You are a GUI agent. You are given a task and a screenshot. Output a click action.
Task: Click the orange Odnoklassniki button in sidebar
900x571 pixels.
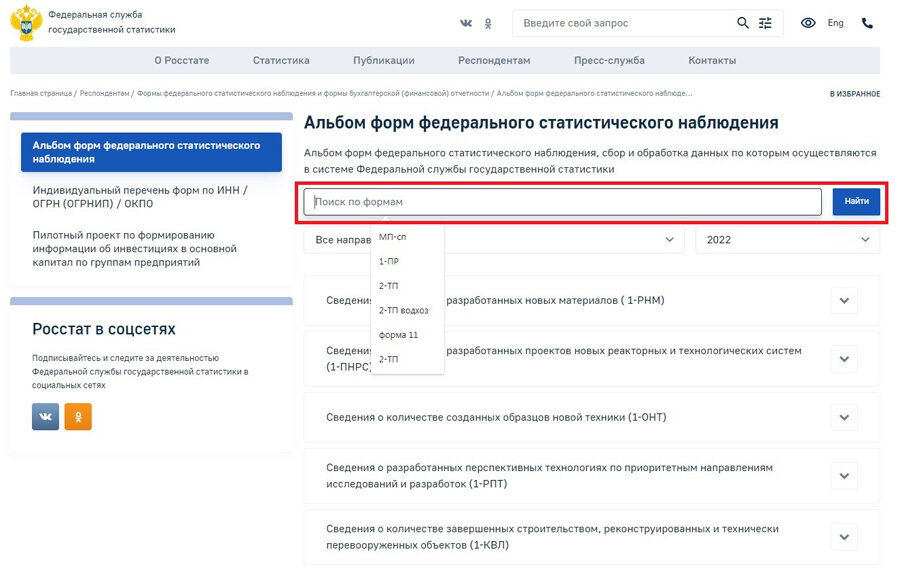coord(78,417)
